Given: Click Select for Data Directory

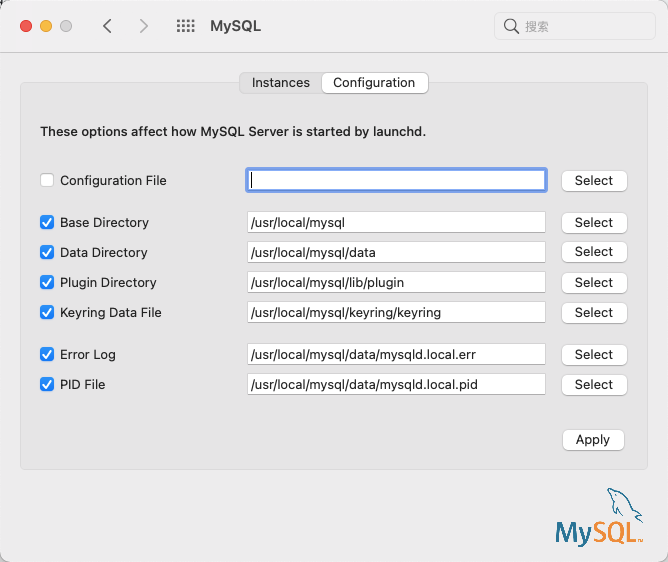Looking at the screenshot, I should click(x=594, y=252).
